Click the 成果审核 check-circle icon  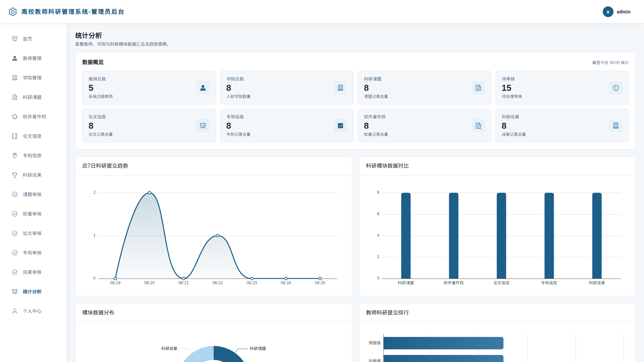pos(15,272)
